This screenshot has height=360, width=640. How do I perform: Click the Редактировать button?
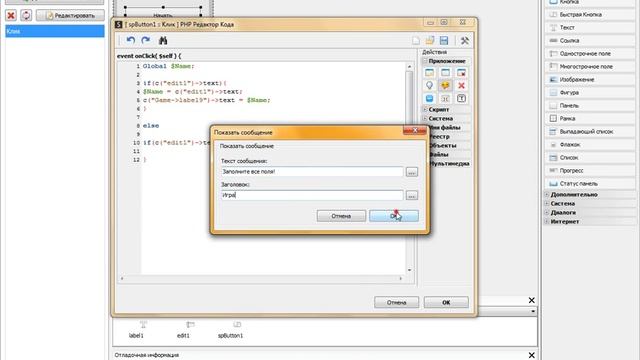[70, 16]
